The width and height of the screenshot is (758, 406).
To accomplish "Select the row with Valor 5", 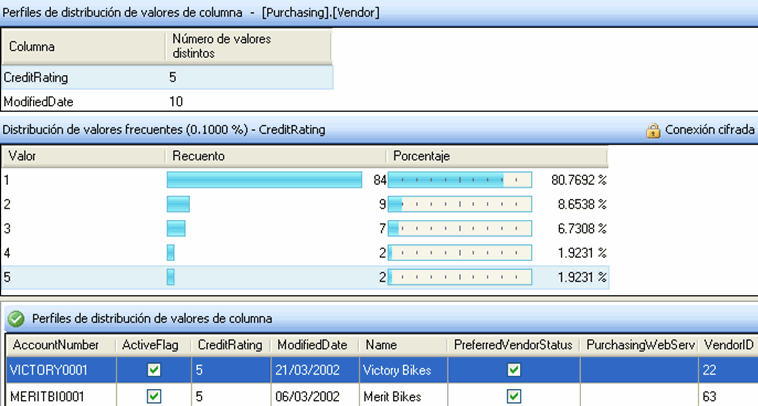I will coord(305,277).
